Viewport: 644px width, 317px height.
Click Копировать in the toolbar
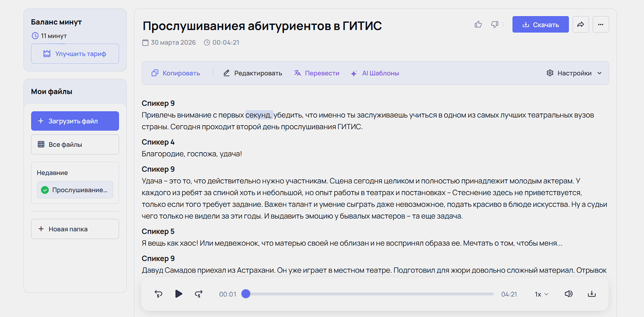pos(176,73)
